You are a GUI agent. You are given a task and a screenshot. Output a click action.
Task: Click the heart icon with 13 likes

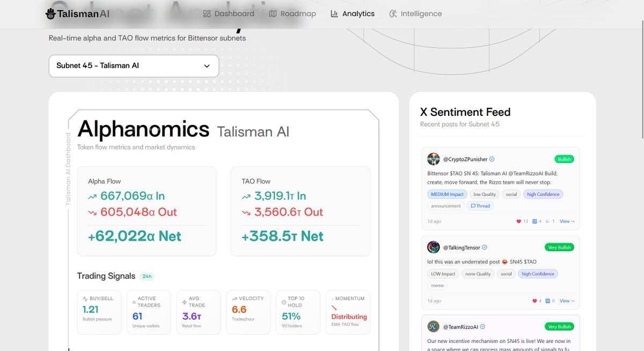519,221
